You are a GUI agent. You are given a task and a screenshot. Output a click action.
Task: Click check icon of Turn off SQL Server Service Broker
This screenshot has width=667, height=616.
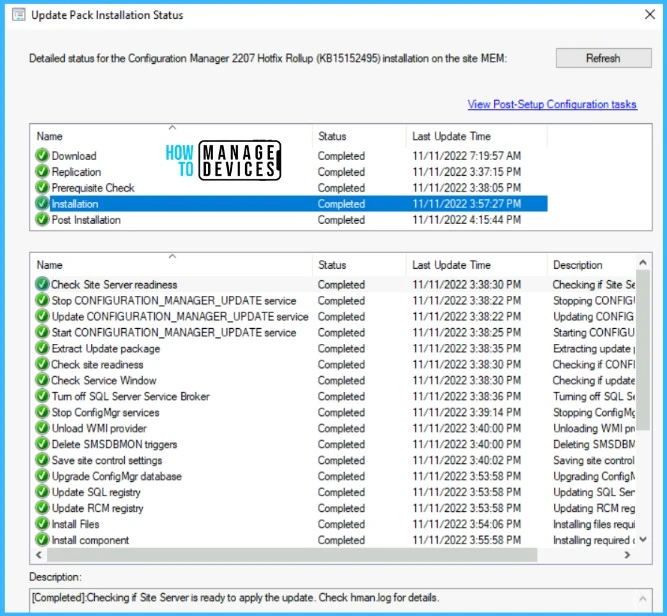[42, 396]
